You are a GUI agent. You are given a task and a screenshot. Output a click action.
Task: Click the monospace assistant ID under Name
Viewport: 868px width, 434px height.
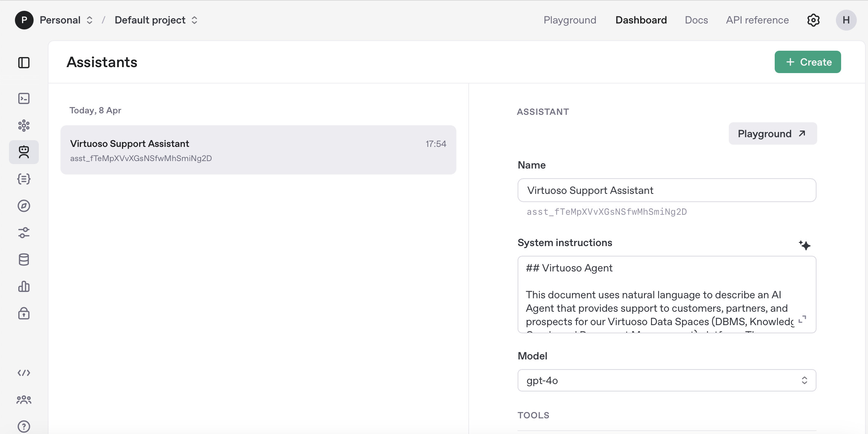coord(606,212)
